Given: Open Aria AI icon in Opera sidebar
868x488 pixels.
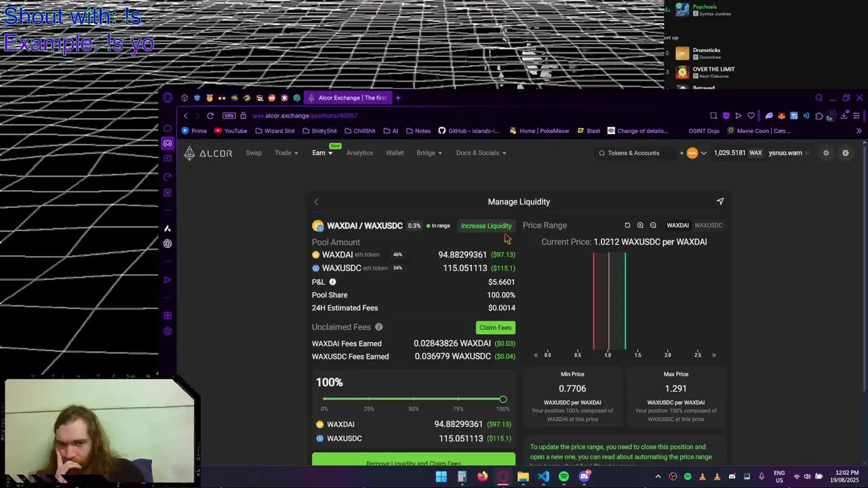Looking at the screenshot, I should [167, 228].
